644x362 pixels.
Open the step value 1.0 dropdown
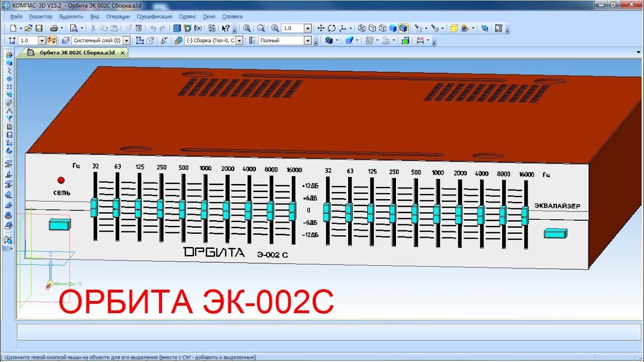[42, 40]
